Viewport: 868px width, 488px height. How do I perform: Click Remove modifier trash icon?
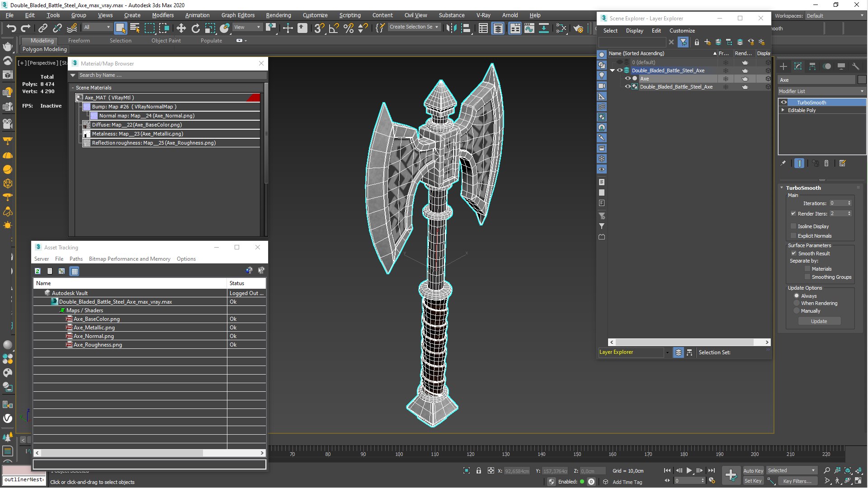(826, 164)
